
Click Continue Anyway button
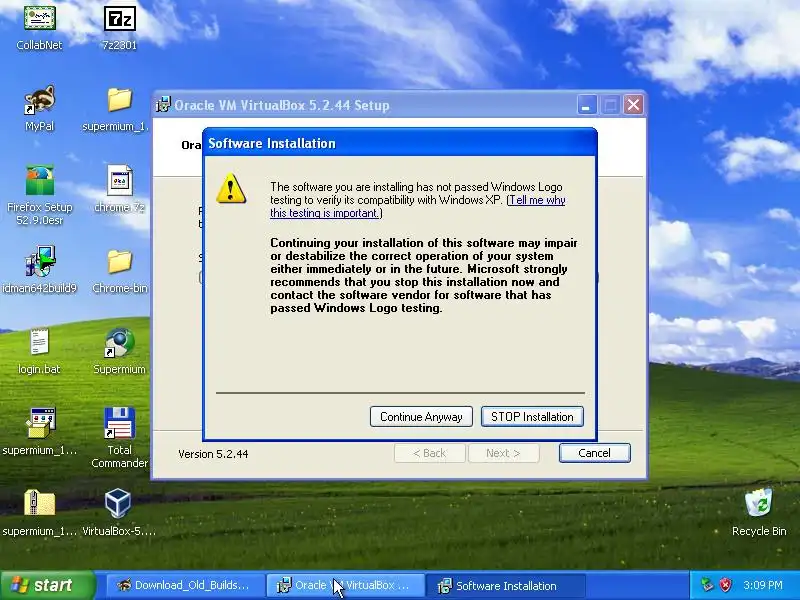[x=421, y=417]
